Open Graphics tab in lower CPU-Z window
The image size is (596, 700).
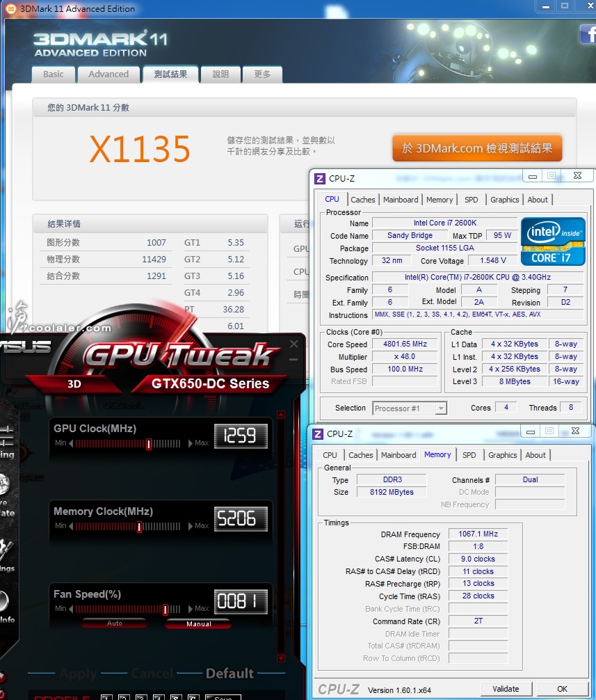point(502,455)
